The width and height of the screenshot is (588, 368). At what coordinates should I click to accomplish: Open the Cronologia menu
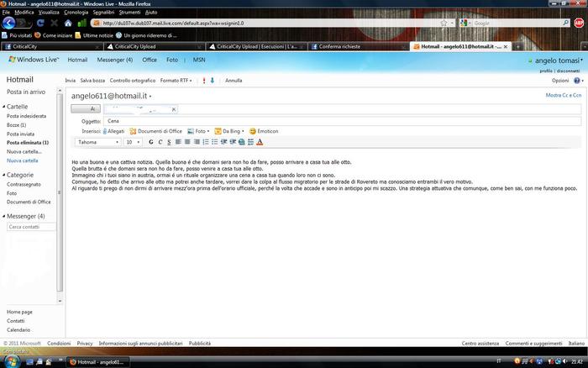pyautogui.click(x=76, y=13)
